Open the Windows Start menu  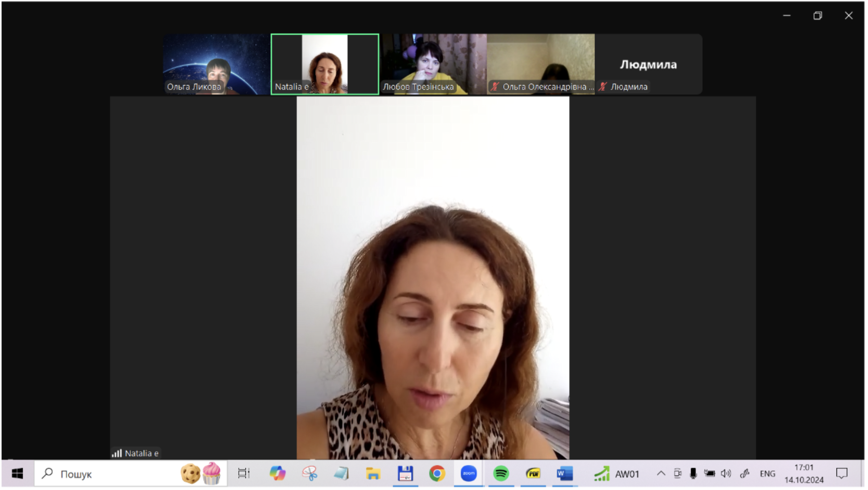[x=17, y=474]
